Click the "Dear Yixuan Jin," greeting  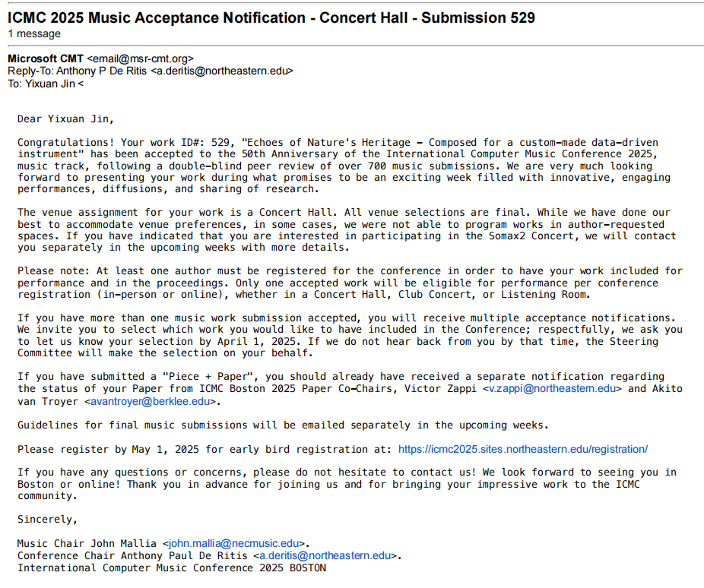coord(65,119)
